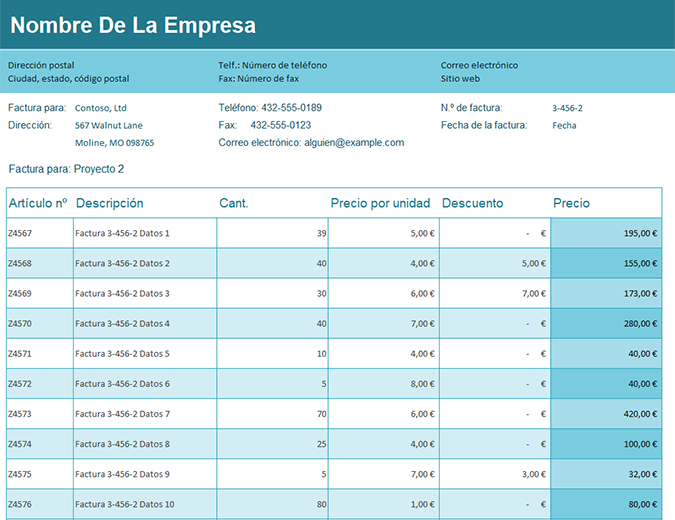
Task: Click the 'Precio por unidad' column header
Action: pyautogui.click(x=380, y=203)
